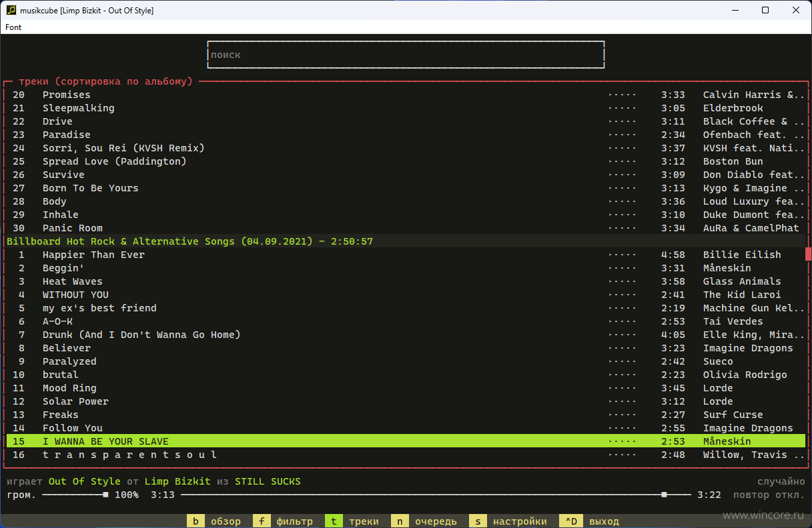The width and height of the screenshot is (812, 528).
Task: Select track A-O-K
Action: 406,321
